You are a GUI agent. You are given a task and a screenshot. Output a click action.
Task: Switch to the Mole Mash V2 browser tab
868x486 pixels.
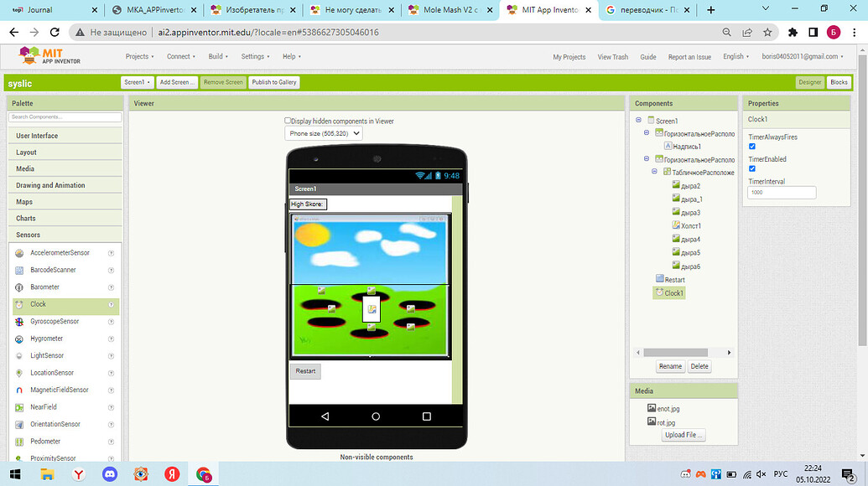click(450, 10)
